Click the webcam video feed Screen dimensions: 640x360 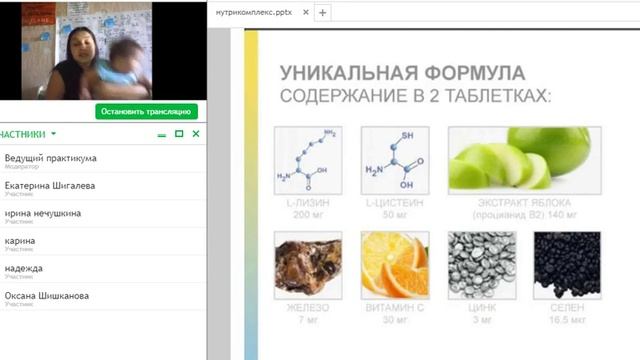click(87, 51)
